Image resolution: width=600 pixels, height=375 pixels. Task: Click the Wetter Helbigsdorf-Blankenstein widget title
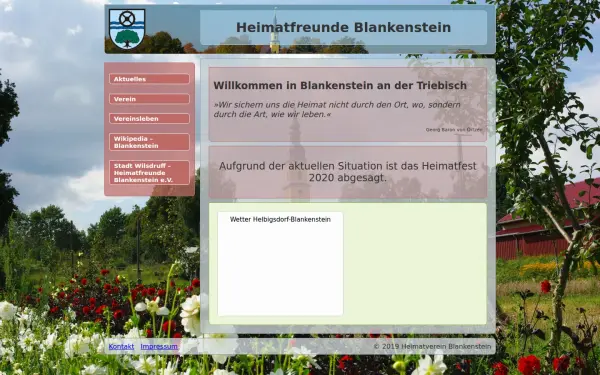pos(280,219)
